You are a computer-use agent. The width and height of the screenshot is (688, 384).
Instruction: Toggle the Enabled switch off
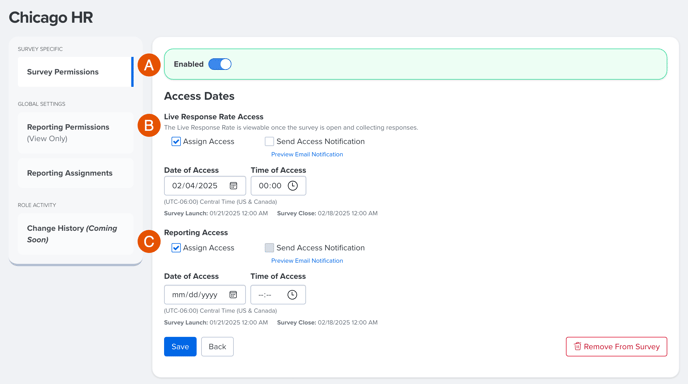point(220,64)
